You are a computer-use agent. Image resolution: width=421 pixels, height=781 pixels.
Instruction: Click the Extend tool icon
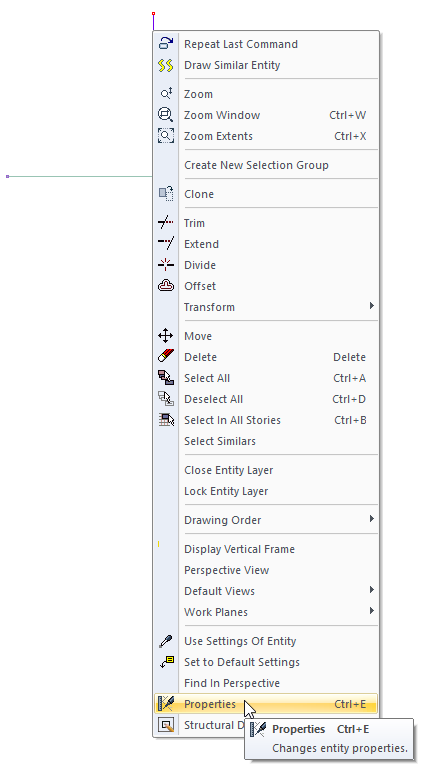point(165,244)
